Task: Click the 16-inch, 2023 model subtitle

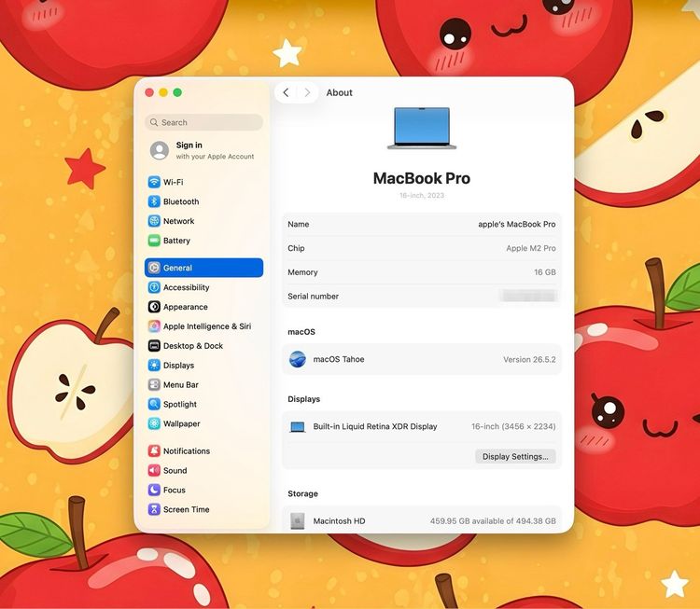Action: tap(422, 196)
